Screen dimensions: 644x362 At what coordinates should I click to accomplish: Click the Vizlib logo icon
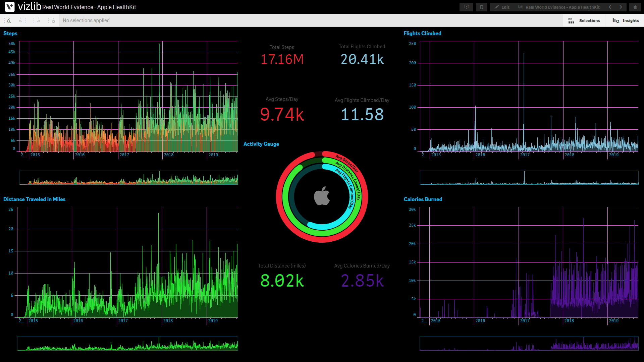(x=10, y=7)
